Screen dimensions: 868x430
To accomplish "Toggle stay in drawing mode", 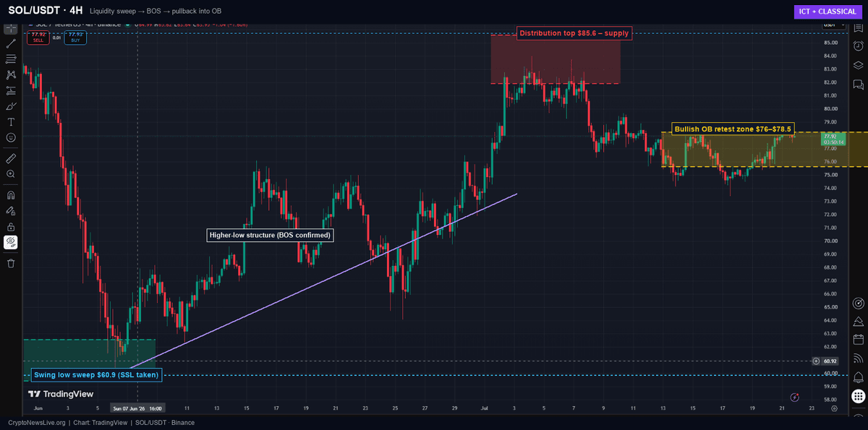I will (x=11, y=210).
